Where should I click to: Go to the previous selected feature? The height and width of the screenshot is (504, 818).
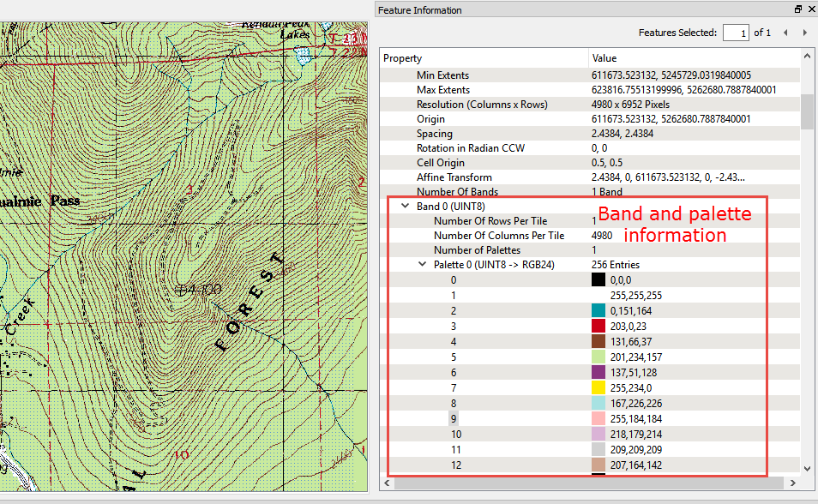tap(785, 33)
